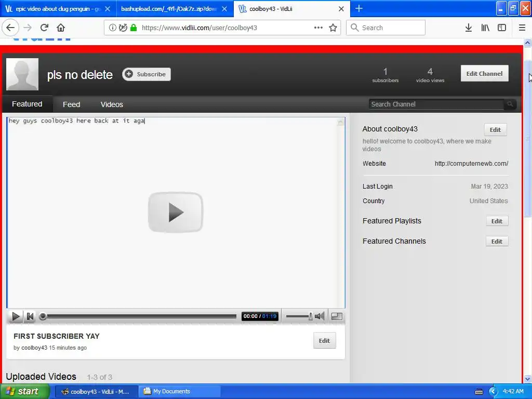Open the library bookshelf icon

pos(485,28)
